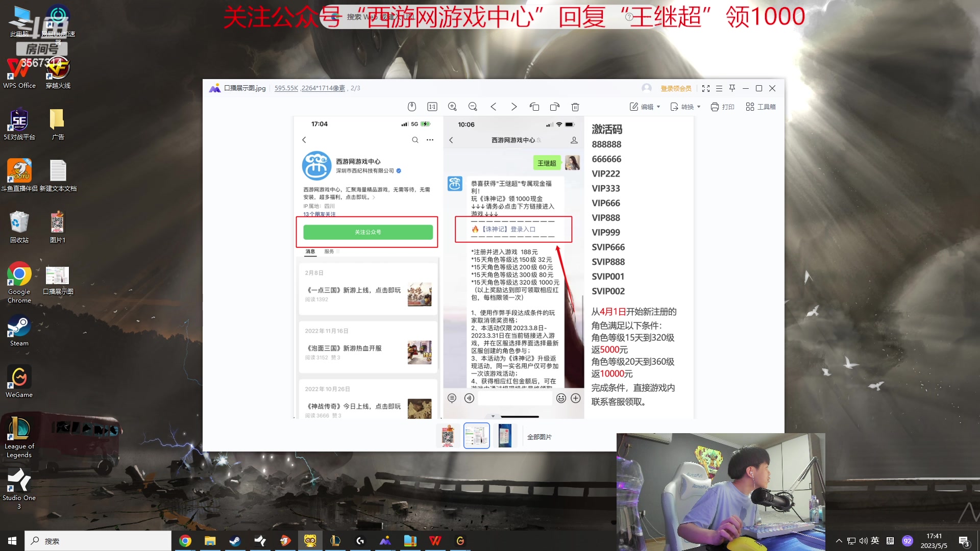Select the first QR code thumbnail

(448, 436)
